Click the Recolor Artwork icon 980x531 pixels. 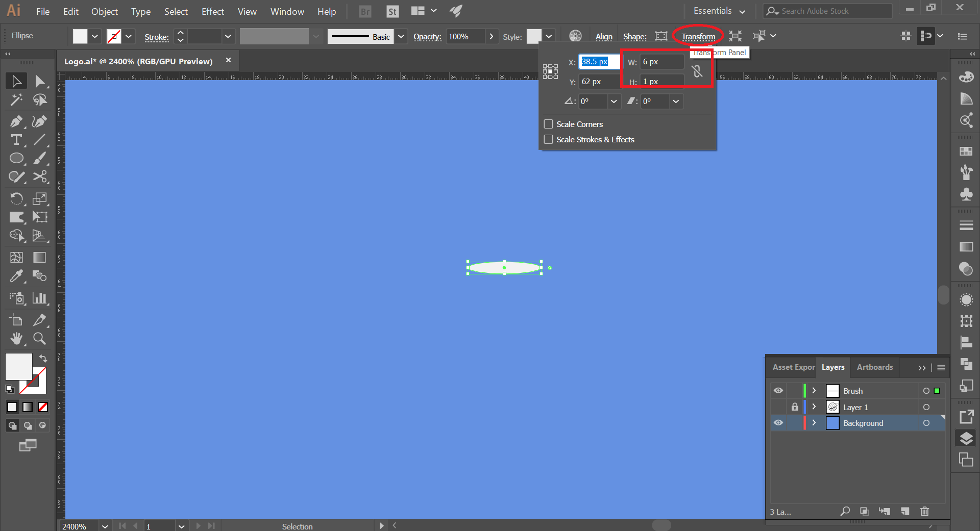coord(575,36)
